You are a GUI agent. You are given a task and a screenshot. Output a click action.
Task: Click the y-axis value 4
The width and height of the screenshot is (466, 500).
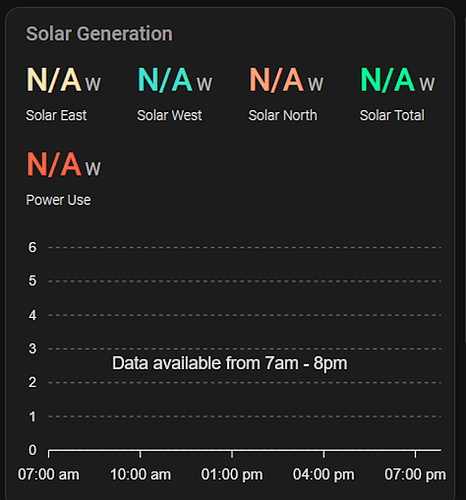[x=32, y=315]
